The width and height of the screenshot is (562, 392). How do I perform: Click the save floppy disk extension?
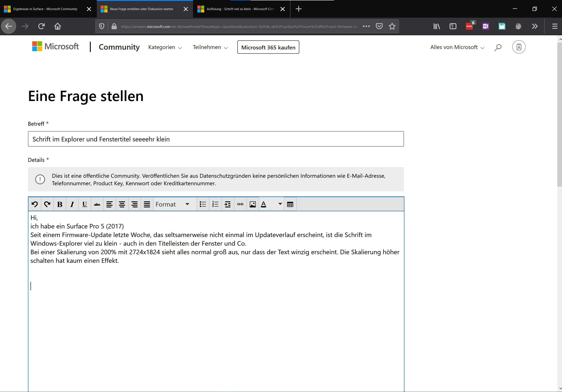[502, 26]
